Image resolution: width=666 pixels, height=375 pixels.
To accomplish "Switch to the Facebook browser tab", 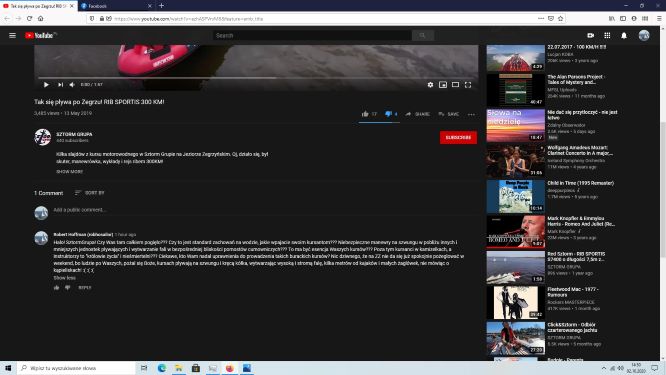I will click(116, 6).
